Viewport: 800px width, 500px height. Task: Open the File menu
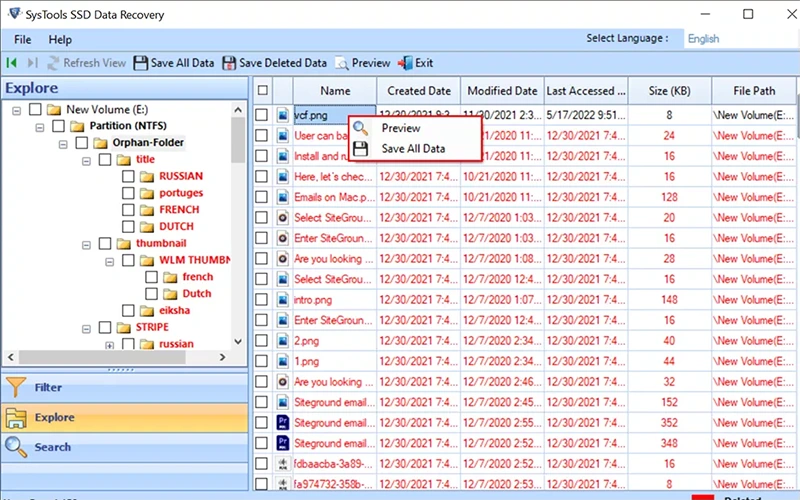pos(22,39)
